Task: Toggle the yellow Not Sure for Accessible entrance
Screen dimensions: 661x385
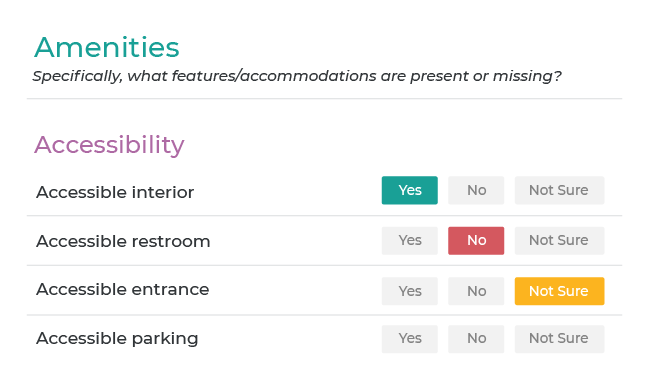Action: point(559,291)
